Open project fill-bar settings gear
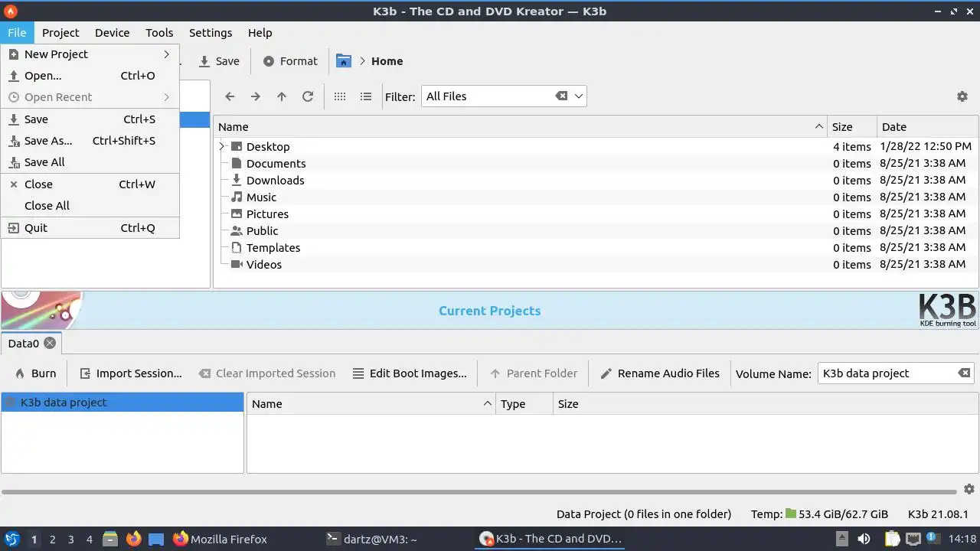Viewport: 980px width, 551px height. click(969, 489)
